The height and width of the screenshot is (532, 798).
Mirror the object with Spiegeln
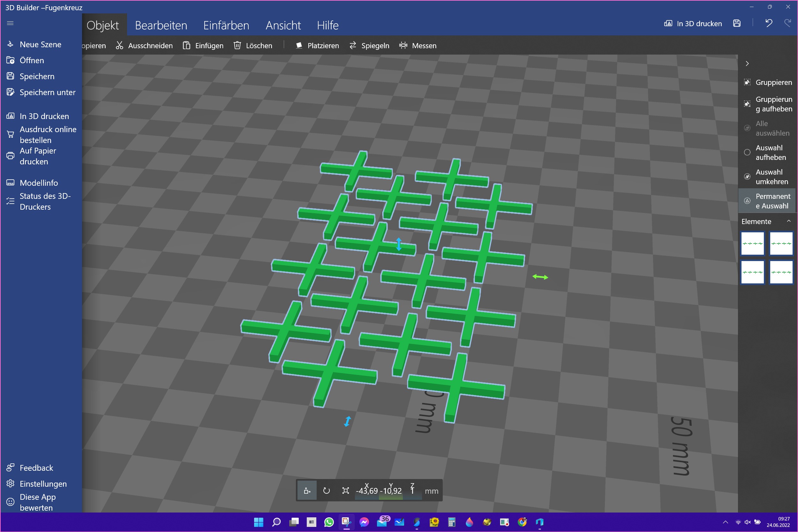tap(369, 45)
